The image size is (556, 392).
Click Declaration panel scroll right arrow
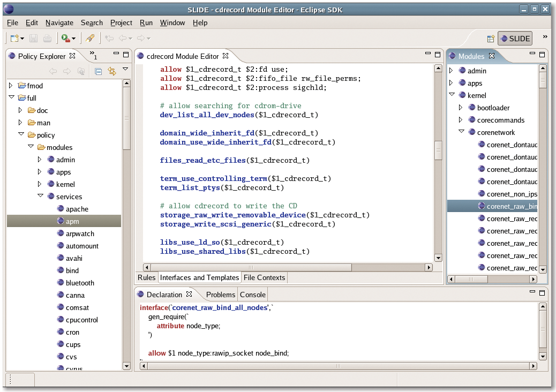pyautogui.click(x=534, y=366)
